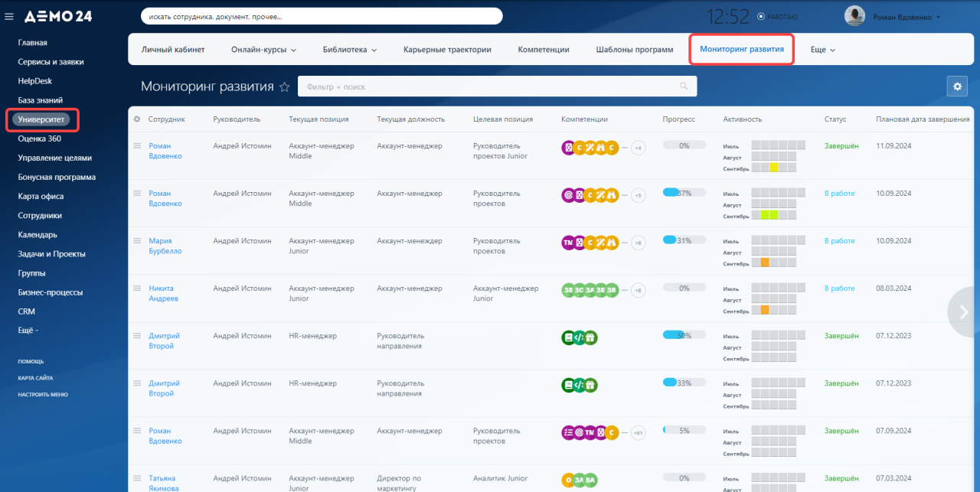The image size is (980, 492).
Task: Click the right arrow to scroll the table
Action: [964, 311]
